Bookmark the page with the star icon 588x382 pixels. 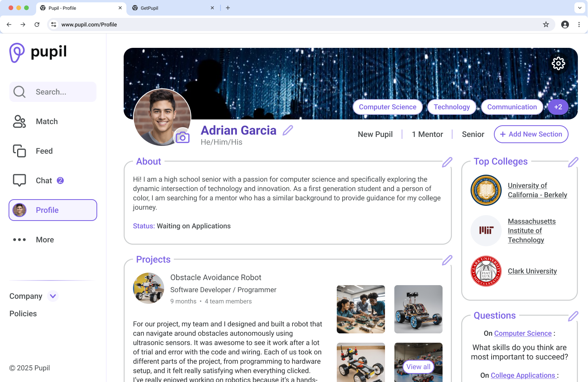tap(546, 24)
